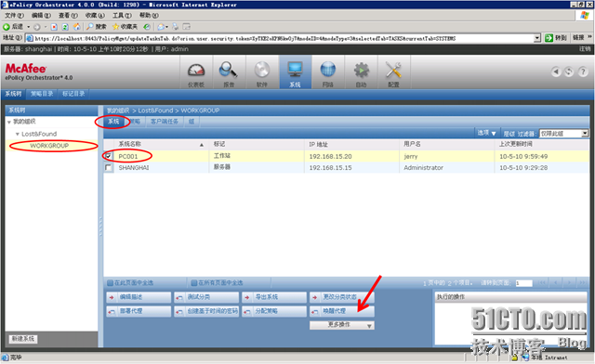Image resolution: width=595 pixels, height=364 pixels.
Task: Click IE Home icon
Action: 76,27
